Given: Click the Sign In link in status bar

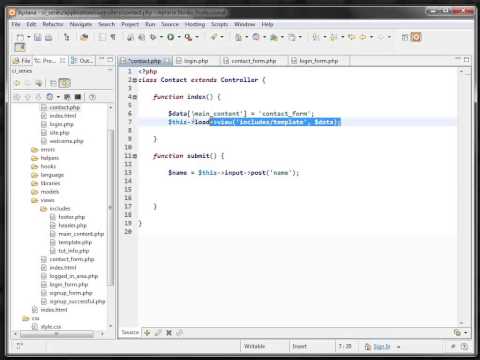Looking at the screenshot, I should 382,347.
